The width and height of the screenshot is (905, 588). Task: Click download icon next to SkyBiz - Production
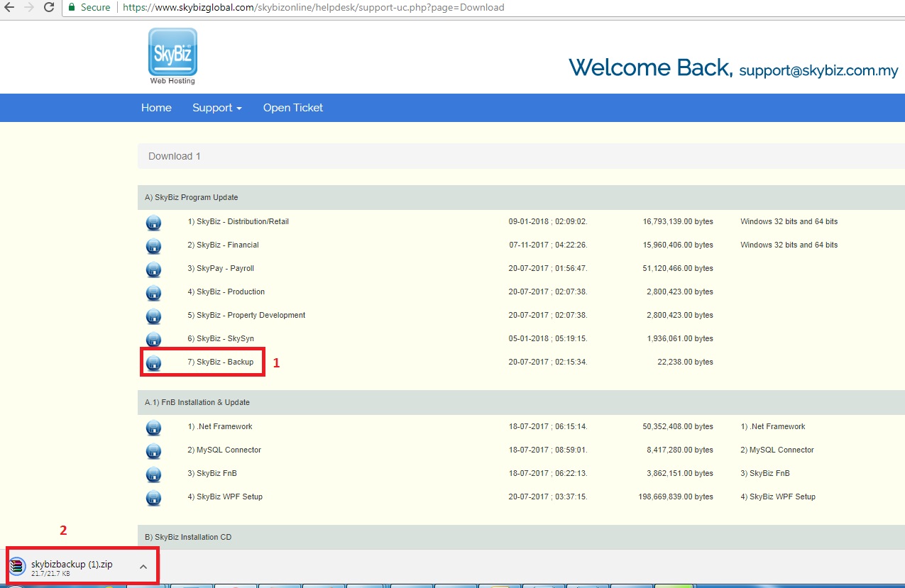pos(153,293)
